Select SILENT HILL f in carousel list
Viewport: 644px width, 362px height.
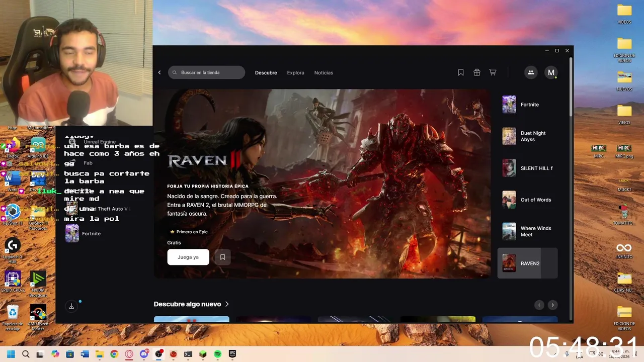coord(527,168)
